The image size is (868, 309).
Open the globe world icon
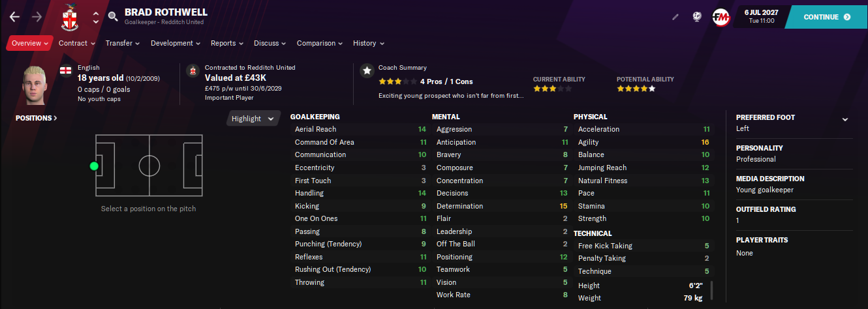(x=697, y=17)
